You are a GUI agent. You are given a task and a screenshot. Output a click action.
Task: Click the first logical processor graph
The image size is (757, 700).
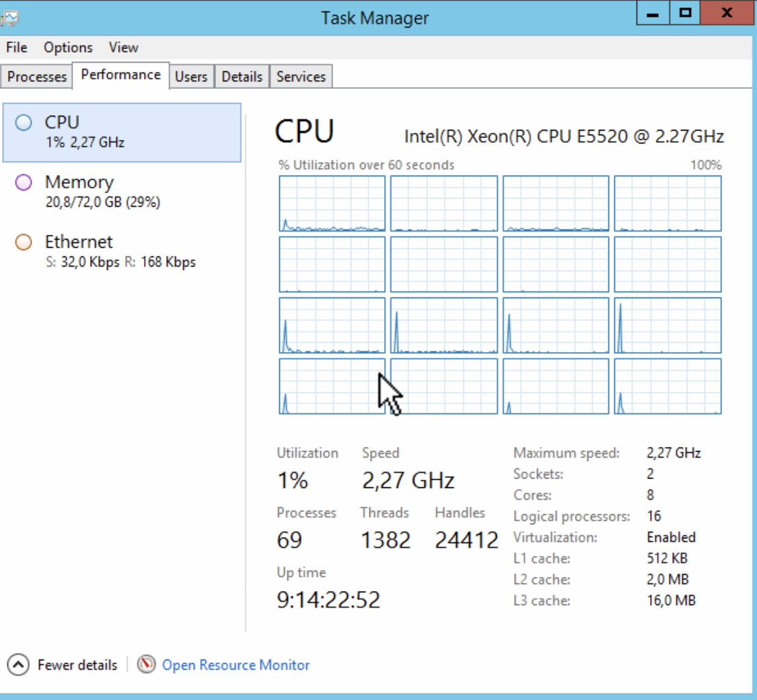(x=332, y=203)
